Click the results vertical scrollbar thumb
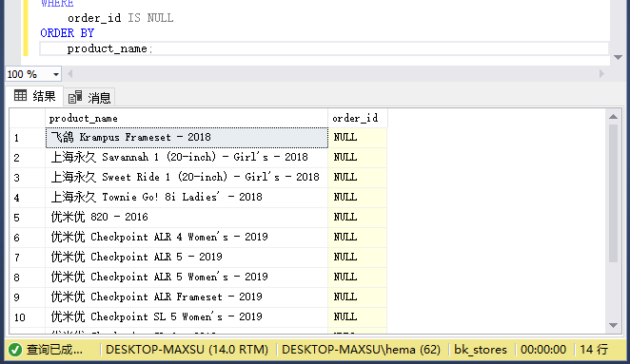The image size is (630, 364). pos(613,194)
